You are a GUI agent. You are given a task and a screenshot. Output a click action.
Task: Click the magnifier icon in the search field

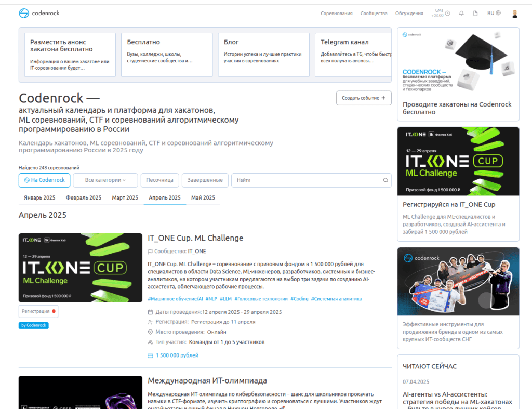(x=385, y=180)
